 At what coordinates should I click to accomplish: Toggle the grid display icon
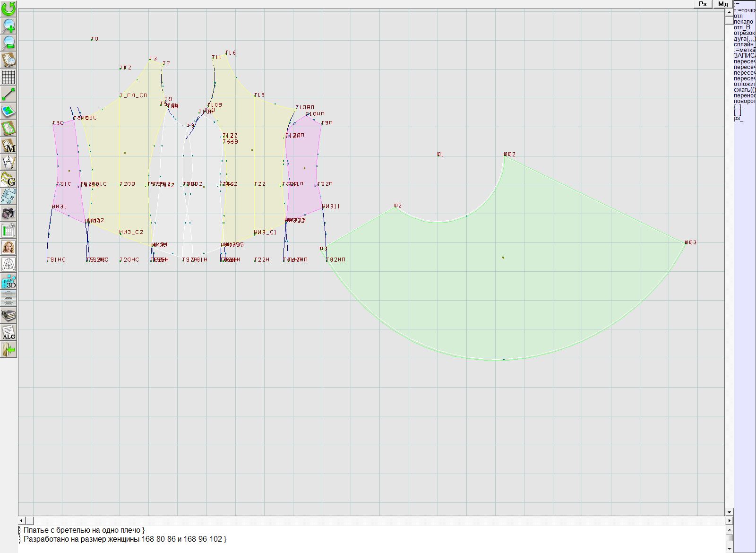tap(9, 77)
